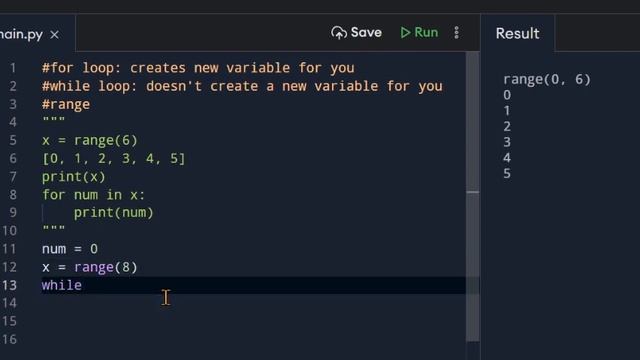The width and height of the screenshot is (640, 360).
Task: Place cursor on 'x = range(6)' line
Action: point(90,140)
